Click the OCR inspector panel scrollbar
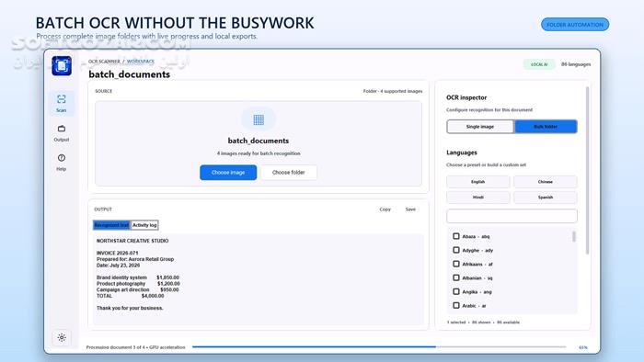Screen dimensions: 644x362 587,170
